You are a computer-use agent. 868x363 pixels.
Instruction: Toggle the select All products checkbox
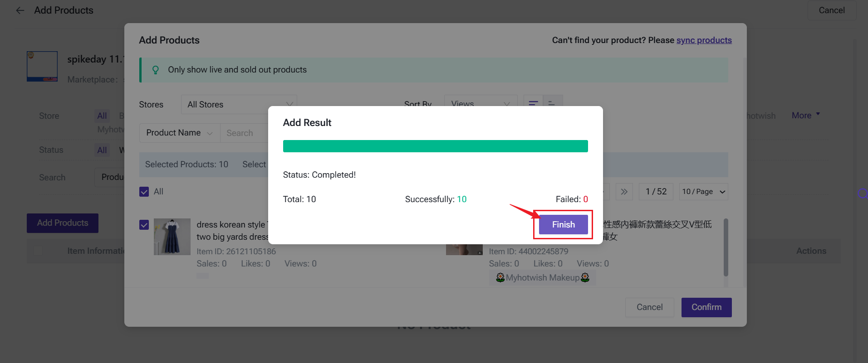tap(144, 192)
